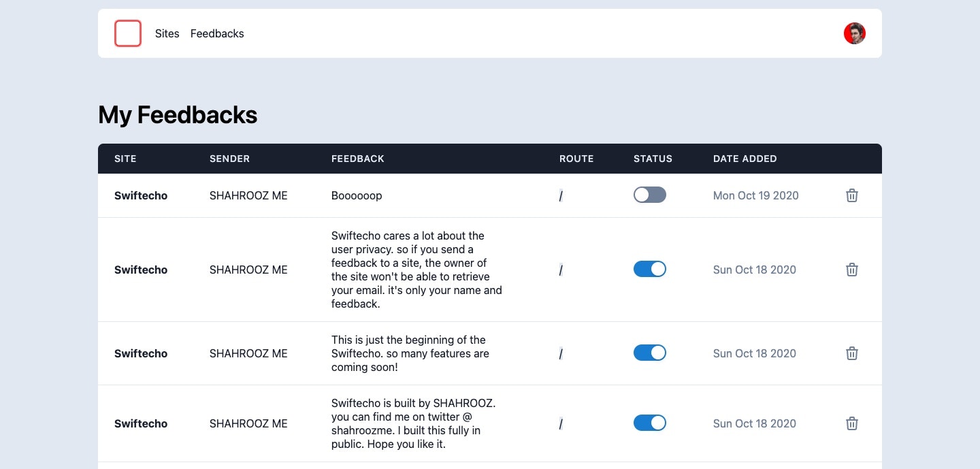Select the Swiftecho site name in first row
This screenshot has height=469, width=980.
pyautogui.click(x=141, y=195)
